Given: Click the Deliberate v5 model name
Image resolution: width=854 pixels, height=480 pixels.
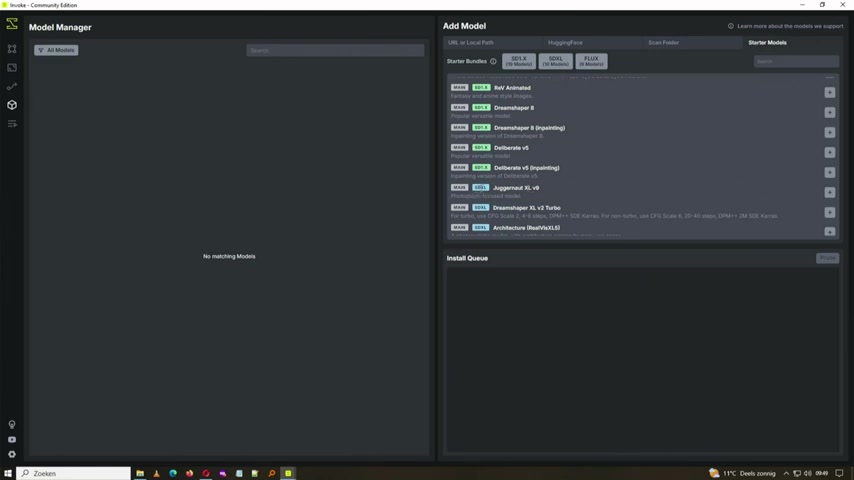Looking at the screenshot, I should (x=511, y=148).
